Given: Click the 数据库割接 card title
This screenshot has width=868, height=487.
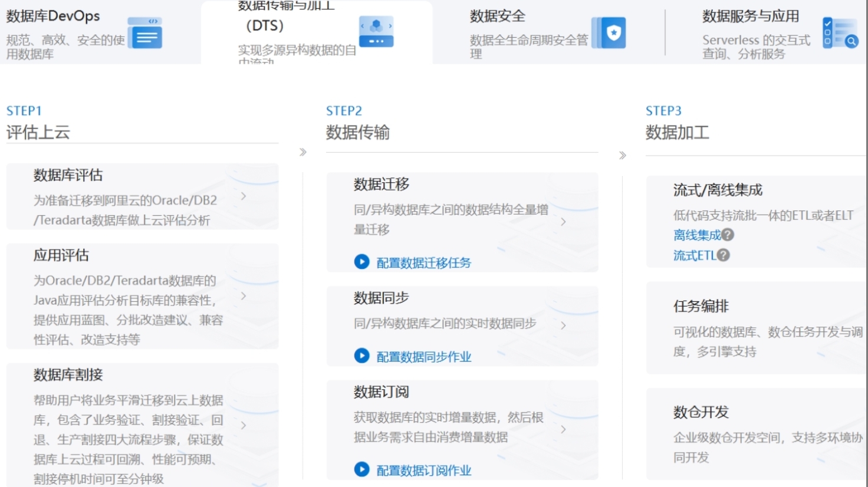Looking at the screenshot, I should point(68,375).
